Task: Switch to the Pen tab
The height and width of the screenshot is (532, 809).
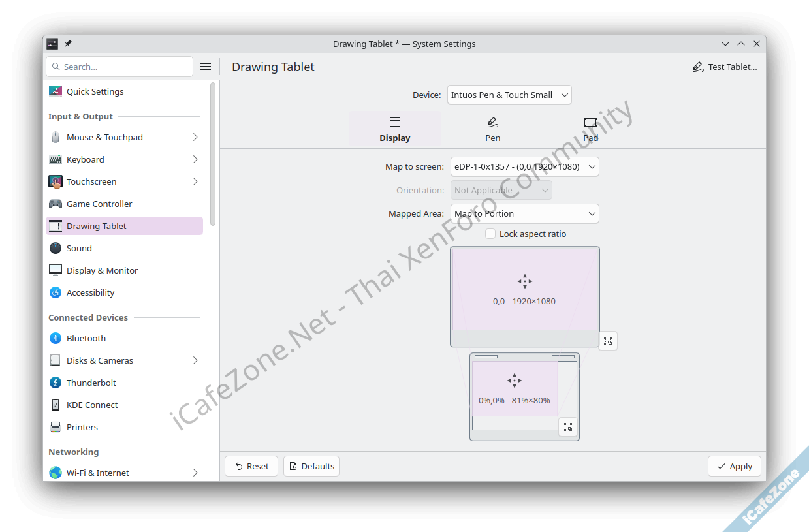Action: tap(493, 129)
